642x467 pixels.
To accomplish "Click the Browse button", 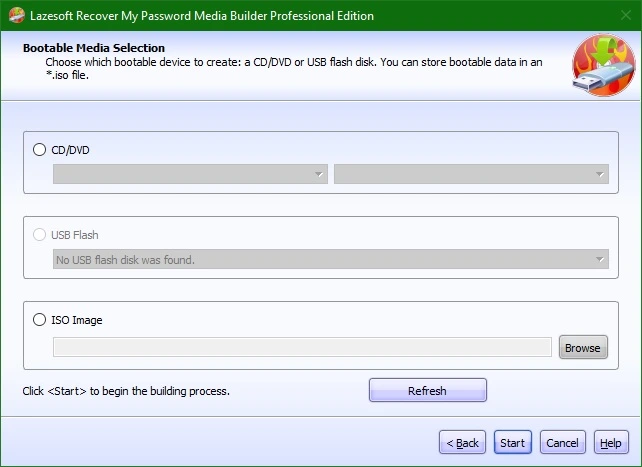I will pos(583,347).
